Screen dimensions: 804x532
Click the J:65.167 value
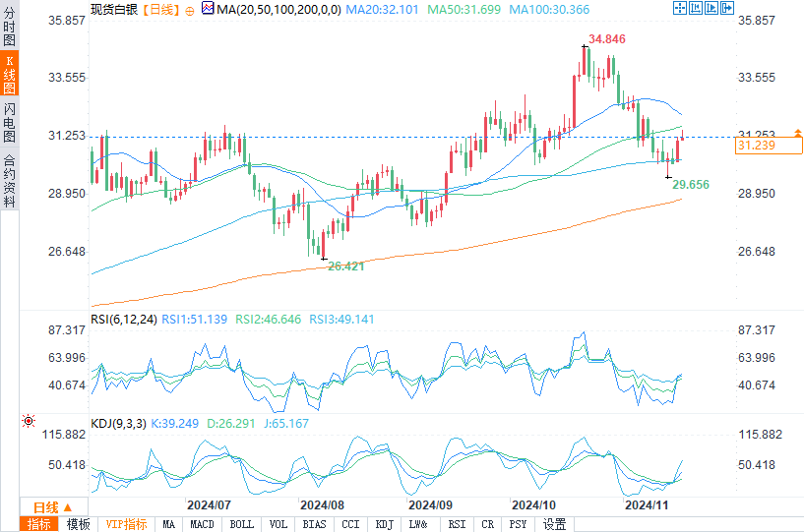[286, 424]
